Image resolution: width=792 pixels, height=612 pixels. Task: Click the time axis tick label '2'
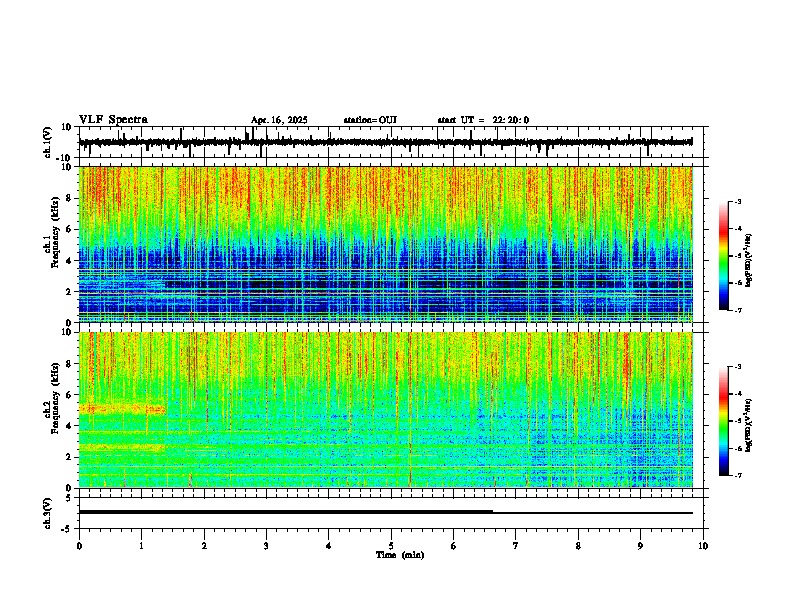[x=204, y=546]
